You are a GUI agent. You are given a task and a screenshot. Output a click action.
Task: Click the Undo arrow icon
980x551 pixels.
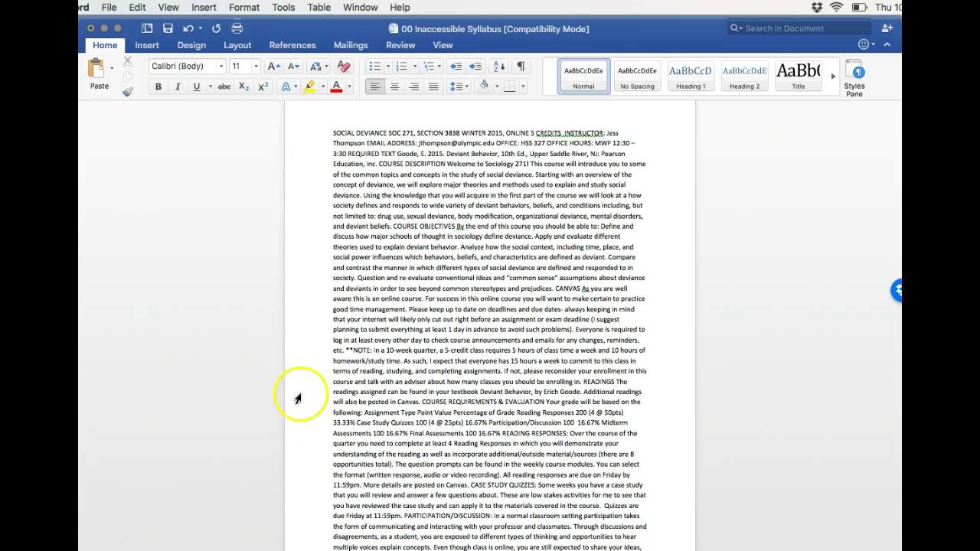188,28
